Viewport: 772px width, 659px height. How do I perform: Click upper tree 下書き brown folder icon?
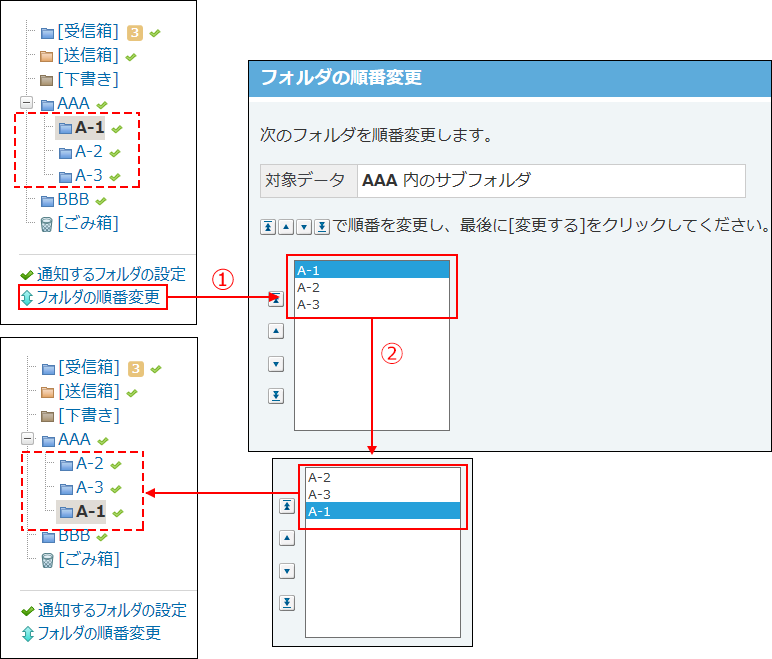pos(46,80)
